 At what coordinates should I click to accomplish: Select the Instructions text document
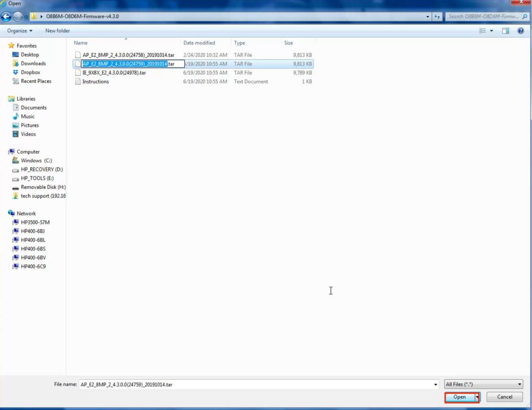click(x=95, y=82)
